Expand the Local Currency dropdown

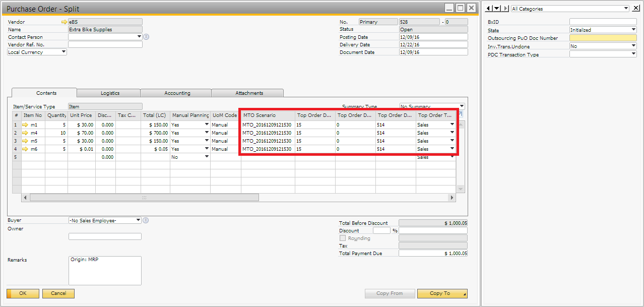pos(63,52)
